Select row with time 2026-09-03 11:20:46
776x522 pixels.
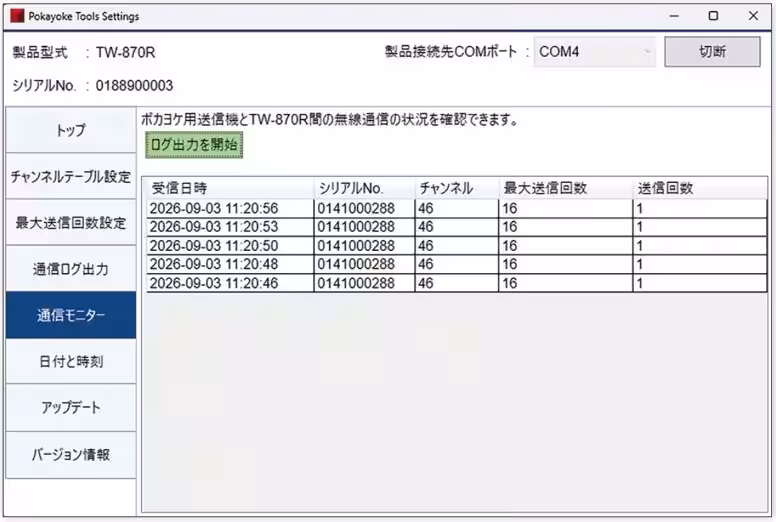pyautogui.click(x=456, y=283)
